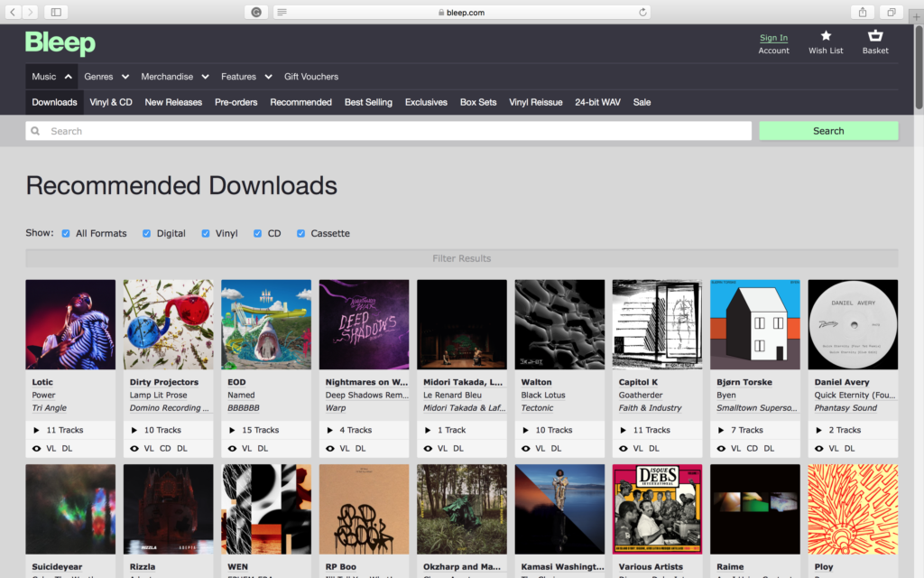Collapse the Music navigation dropdown
Image resolution: width=924 pixels, height=578 pixels.
[51, 76]
